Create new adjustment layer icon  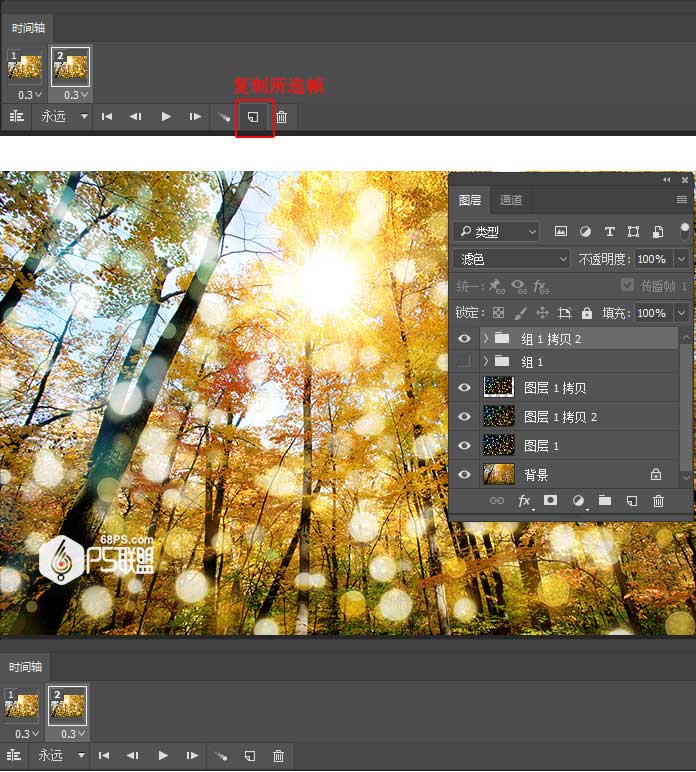pyautogui.click(x=578, y=501)
